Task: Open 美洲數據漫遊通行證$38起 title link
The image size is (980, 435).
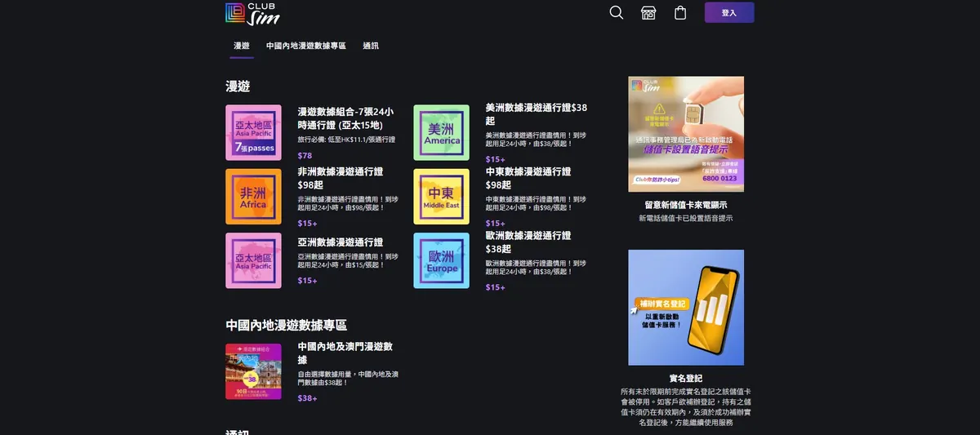Action: click(x=537, y=113)
